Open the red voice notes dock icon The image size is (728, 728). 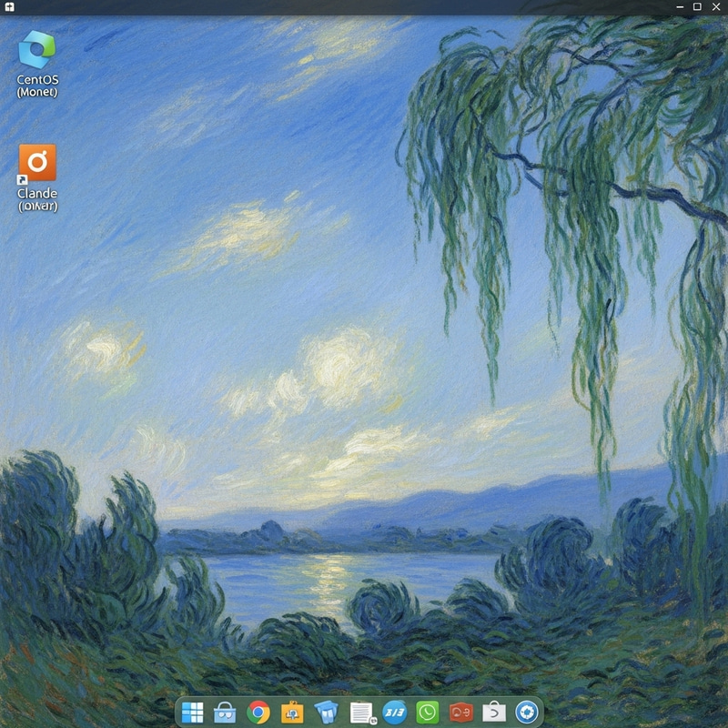coord(462,713)
